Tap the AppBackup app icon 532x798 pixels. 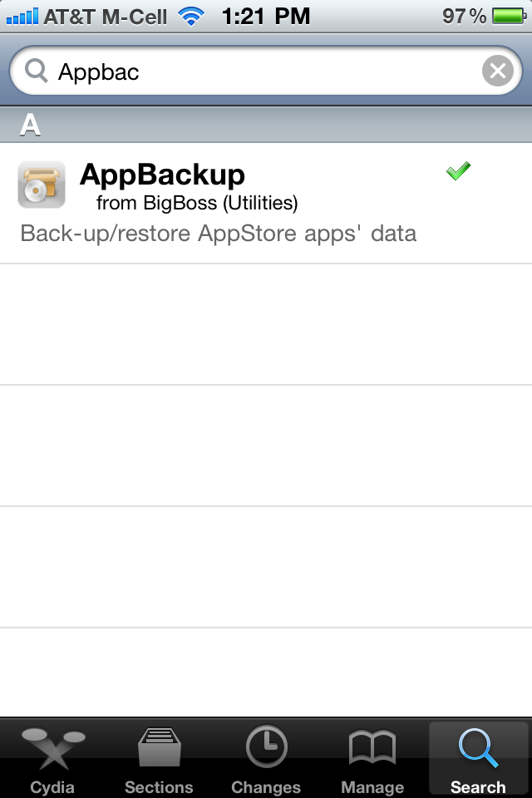42,185
